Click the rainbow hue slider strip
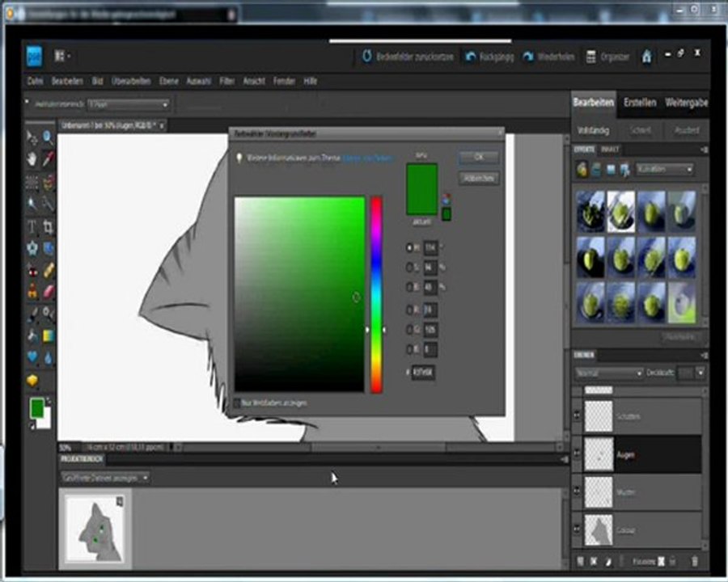 click(x=376, y=294)
